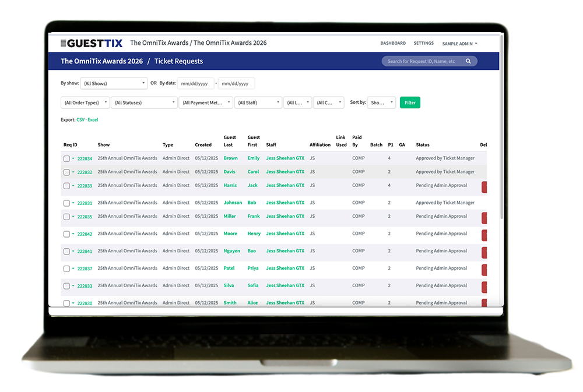Viewport: 583px width, 392px height.
Task: Click red delete button for request 222842
Action: (484, 235)
